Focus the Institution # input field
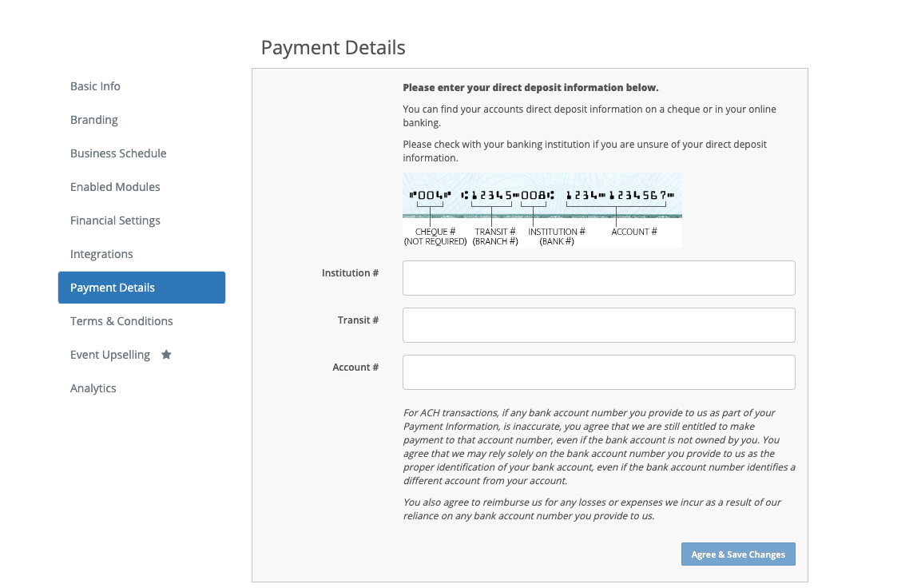 click(x=599, y=278)
